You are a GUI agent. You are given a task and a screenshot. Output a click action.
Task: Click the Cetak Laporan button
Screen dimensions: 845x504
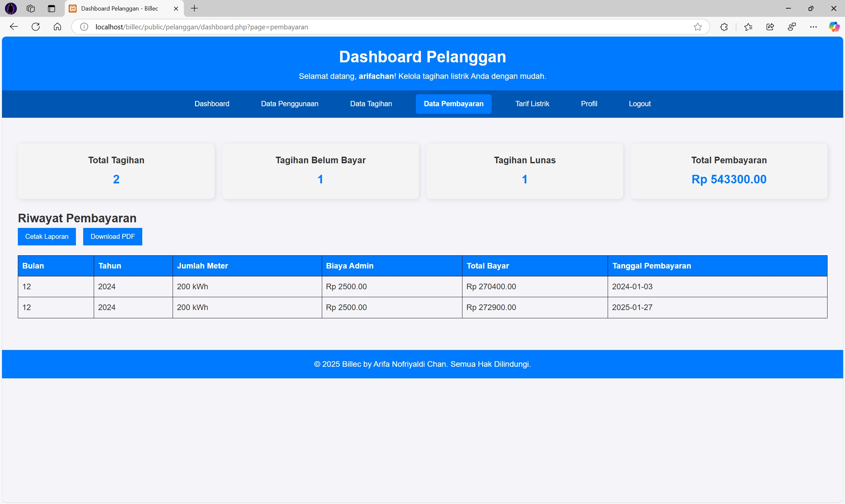point(47,237)
